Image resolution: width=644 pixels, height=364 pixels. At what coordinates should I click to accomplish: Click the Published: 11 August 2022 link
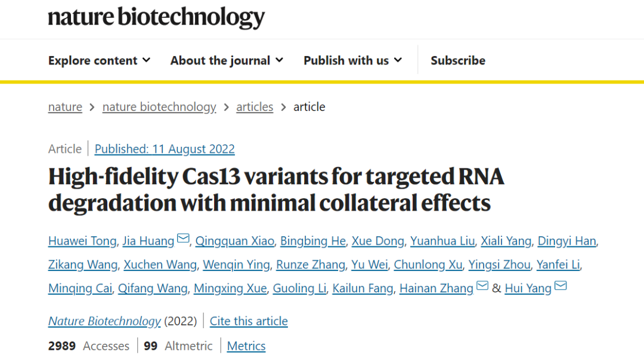coord(165,149)
